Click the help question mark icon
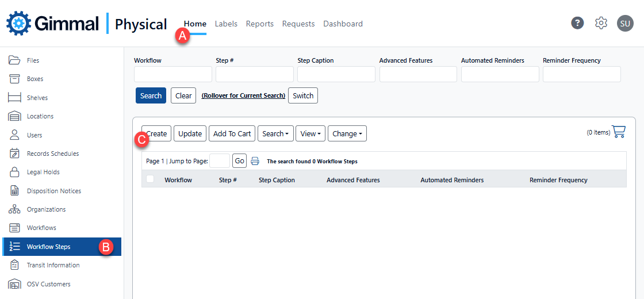Screen dimensions: 644x299 [577, 23]
